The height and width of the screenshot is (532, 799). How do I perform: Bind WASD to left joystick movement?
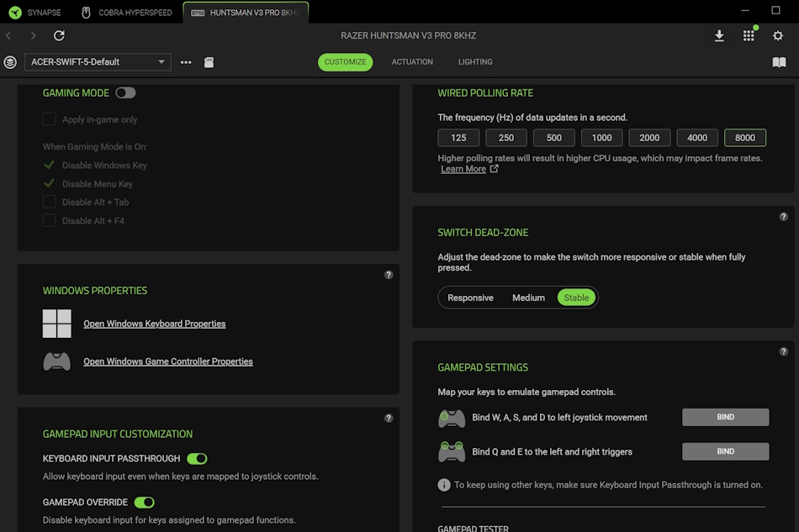point(726,417)
